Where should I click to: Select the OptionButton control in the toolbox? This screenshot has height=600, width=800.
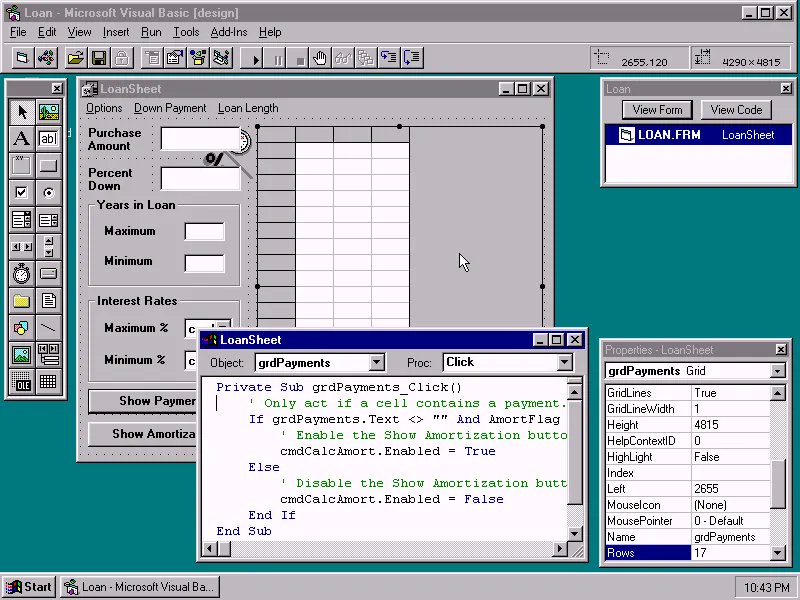49,192
